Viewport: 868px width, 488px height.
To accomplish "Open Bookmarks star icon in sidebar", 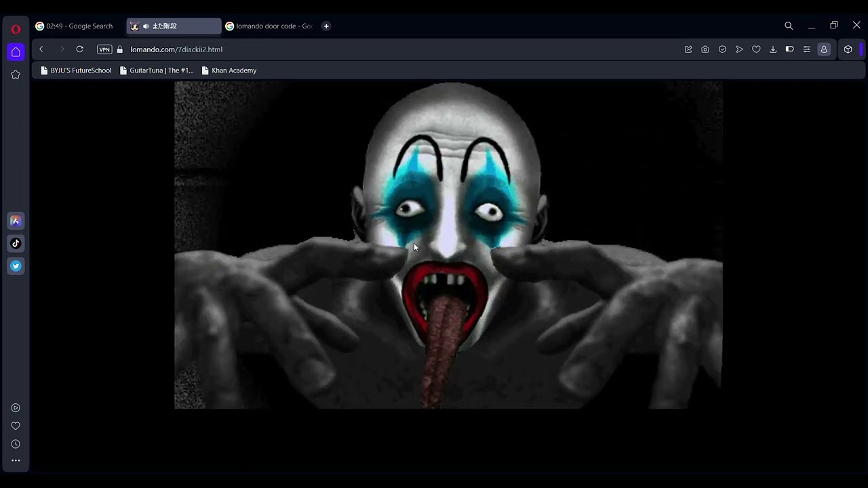I will point(16,75).
